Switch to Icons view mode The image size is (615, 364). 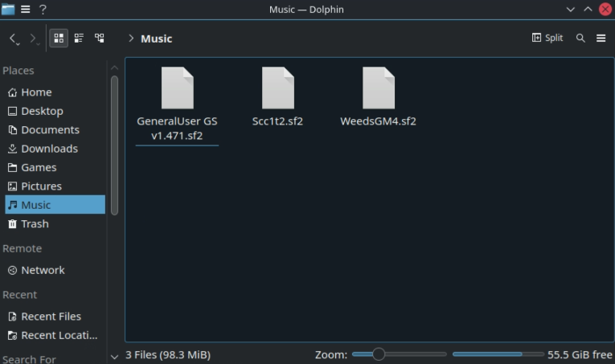coord(59,38)
